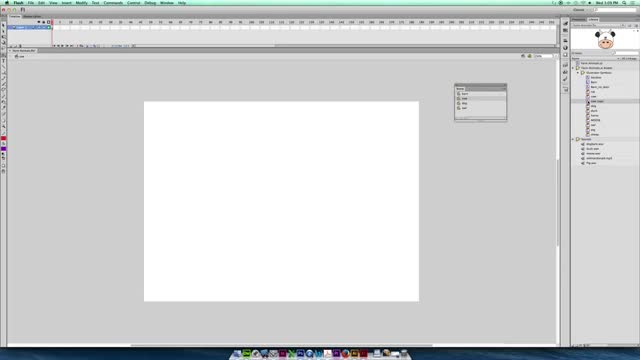Open the Spotlight search icon

624,3
